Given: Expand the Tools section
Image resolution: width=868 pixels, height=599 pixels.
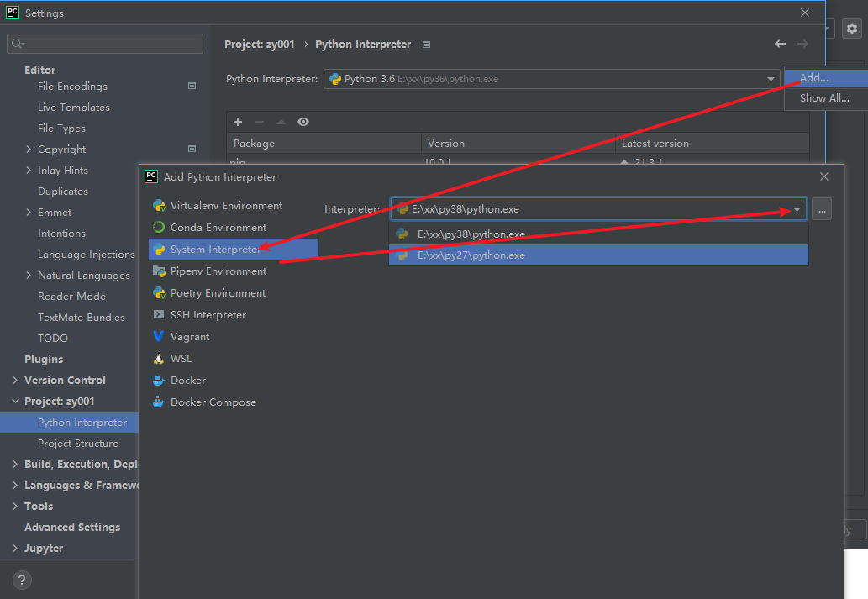Looking at the screenshot, I should pos(15,507).
